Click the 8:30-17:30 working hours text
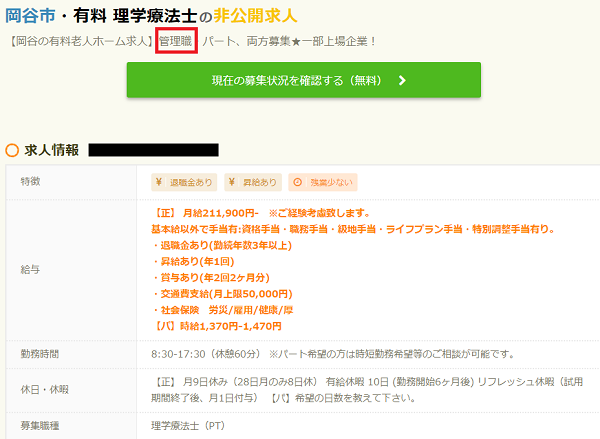Image resolution: width=600 pixels, height=439 pixels. [x=332, y=354]
